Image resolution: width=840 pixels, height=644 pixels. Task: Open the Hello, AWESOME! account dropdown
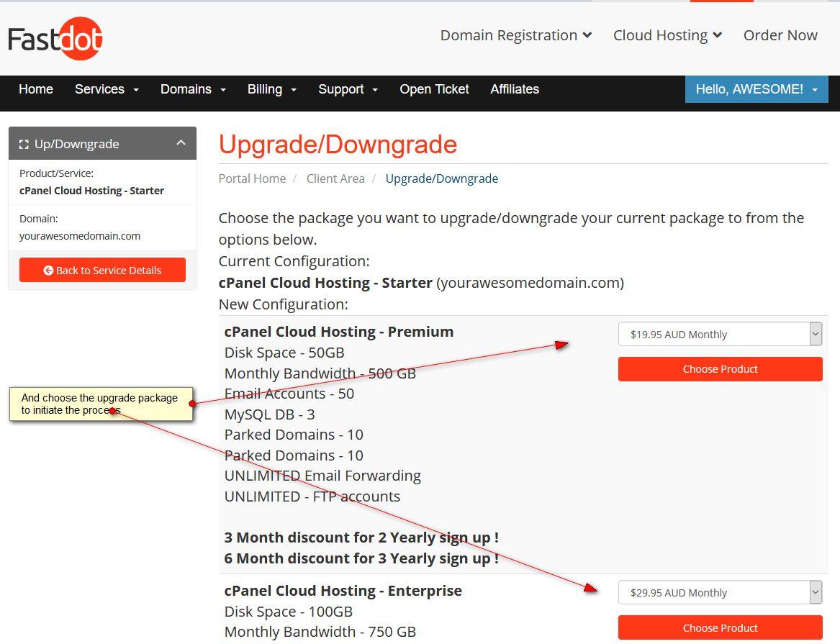[x=757, y=89]
